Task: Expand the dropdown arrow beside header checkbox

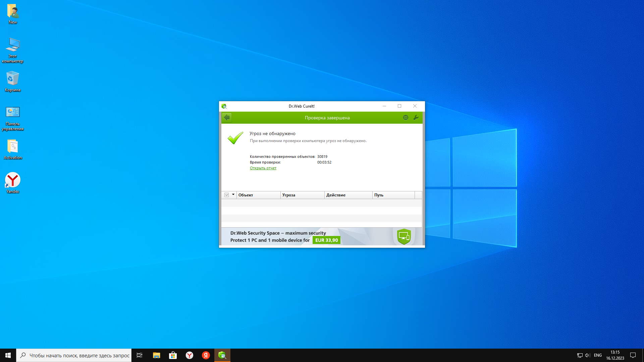Action: pyautogui.click(x=233, y=195)
